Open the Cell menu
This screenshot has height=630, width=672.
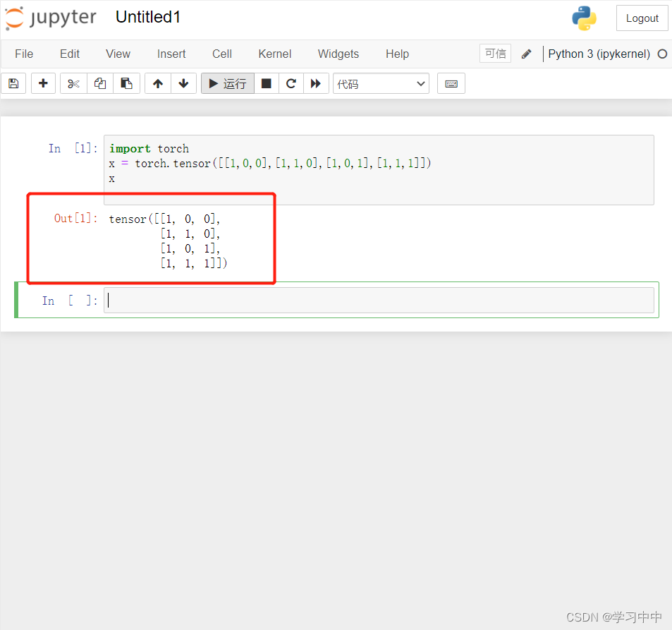[221, 54]
